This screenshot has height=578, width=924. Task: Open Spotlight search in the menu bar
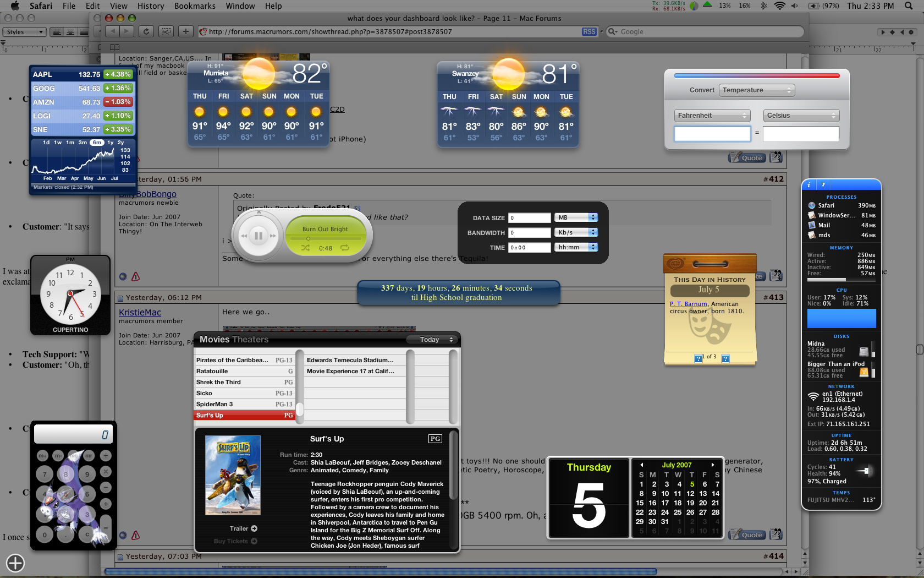point(909,6)
